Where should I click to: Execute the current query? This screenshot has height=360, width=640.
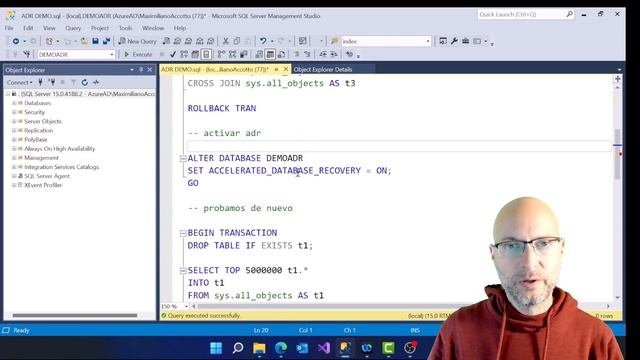coord(138,54)
